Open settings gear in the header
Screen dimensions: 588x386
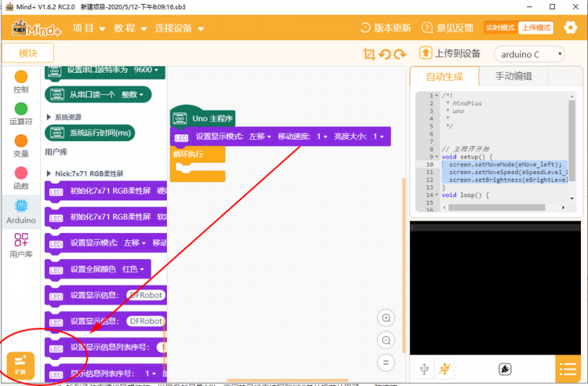571,27
